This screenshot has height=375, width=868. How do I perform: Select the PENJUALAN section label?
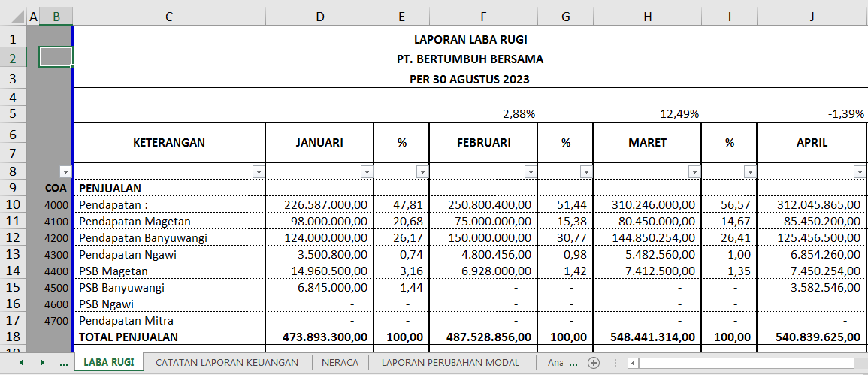coord(169,188)
